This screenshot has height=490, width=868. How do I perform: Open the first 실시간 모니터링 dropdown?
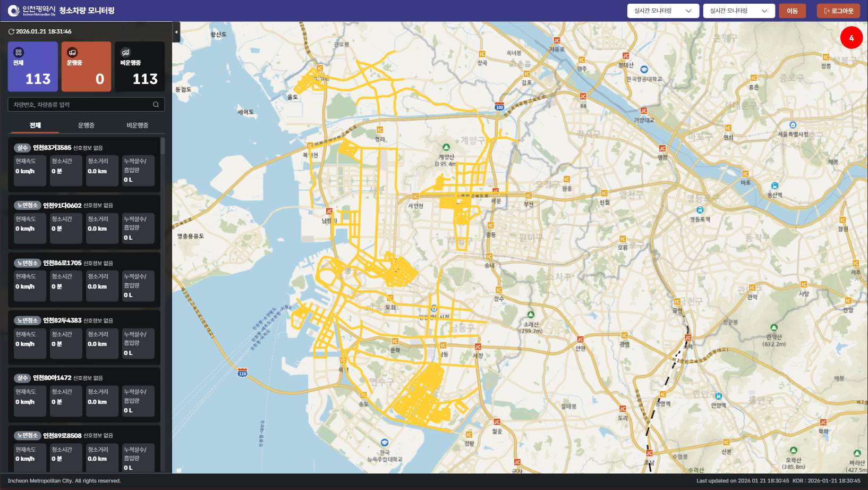coord(662,11)
